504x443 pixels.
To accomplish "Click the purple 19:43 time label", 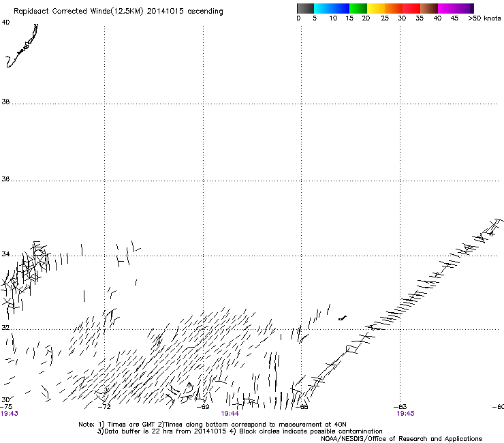I will pos(10,414).
